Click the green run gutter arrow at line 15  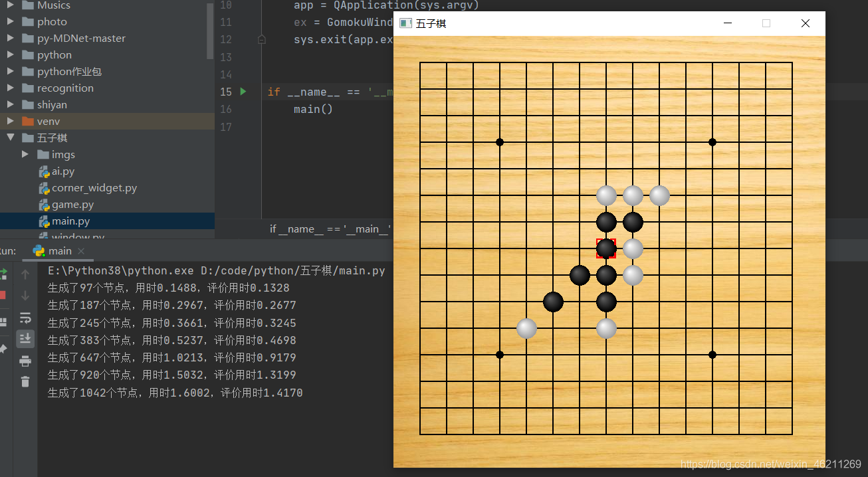pos(243,92)
